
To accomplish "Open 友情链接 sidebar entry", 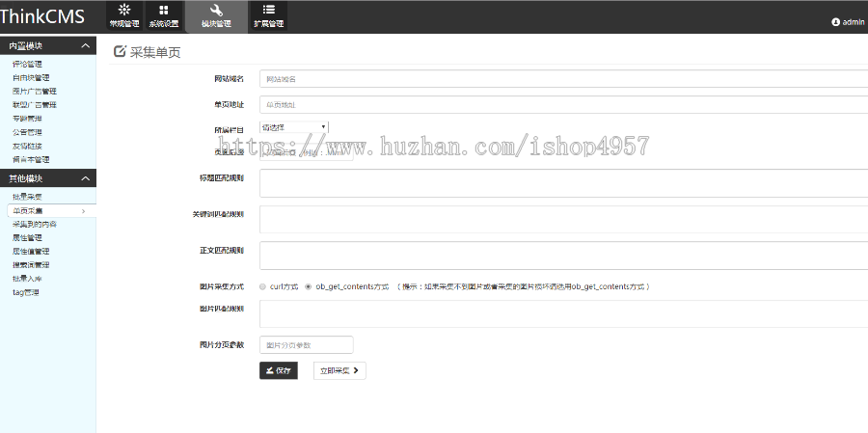I will pos(27,147).
